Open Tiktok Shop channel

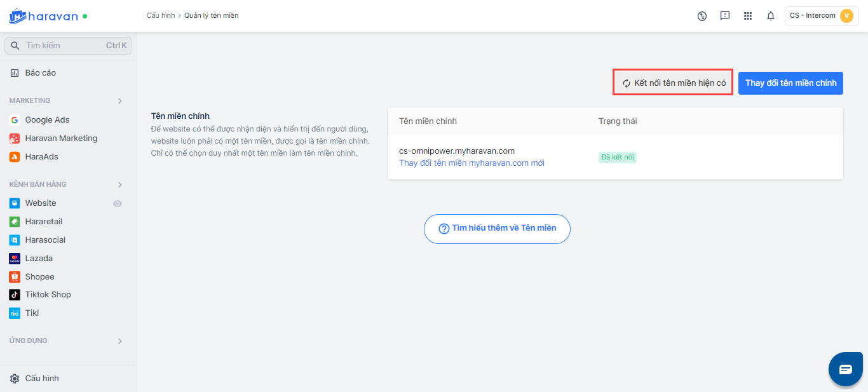[x=48, y=295]
